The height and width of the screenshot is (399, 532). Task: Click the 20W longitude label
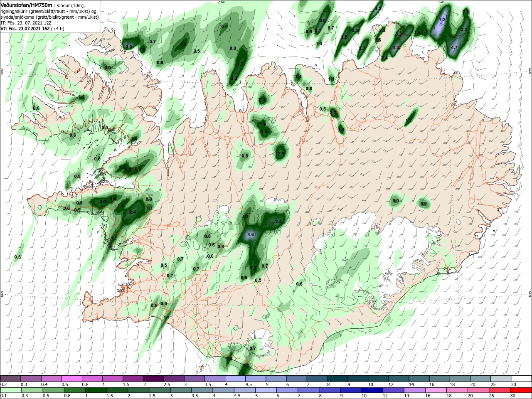[x=221, y=2]
